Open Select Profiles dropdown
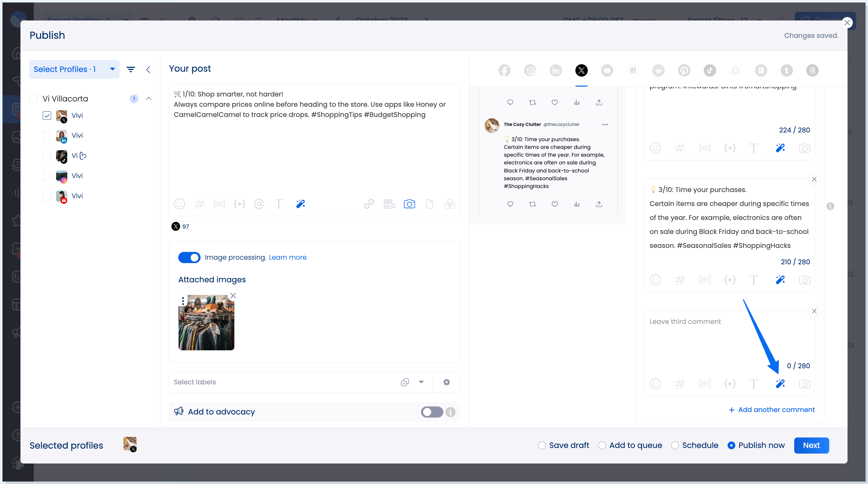This screenshot has width=868, height=484. (x=74, y=69)
